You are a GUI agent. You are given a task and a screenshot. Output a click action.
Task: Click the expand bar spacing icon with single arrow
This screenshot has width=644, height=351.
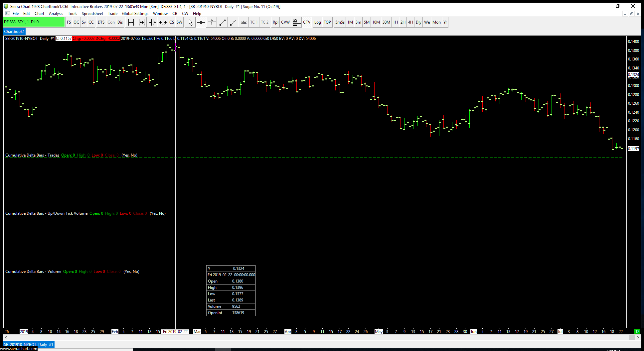click(131, 22)
